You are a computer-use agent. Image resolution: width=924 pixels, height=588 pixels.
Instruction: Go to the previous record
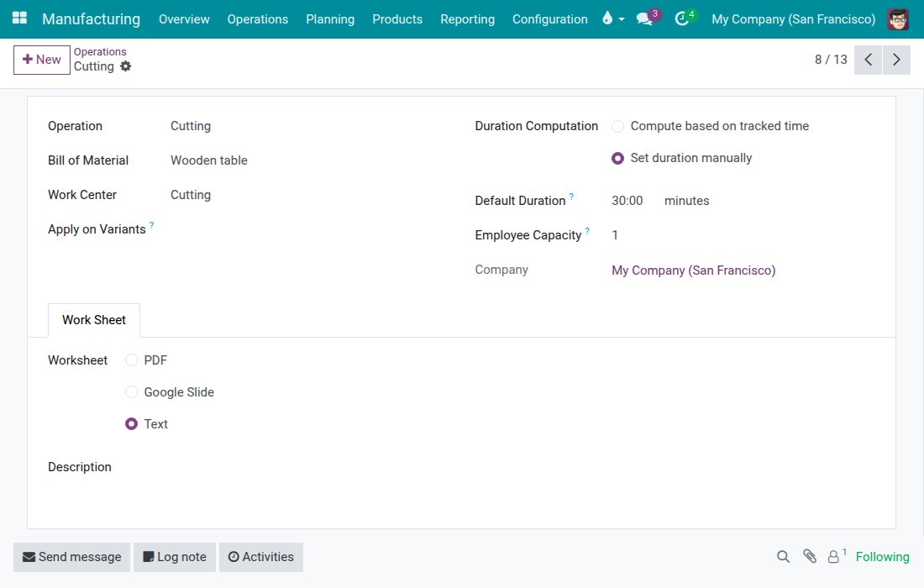click(868, 60)
